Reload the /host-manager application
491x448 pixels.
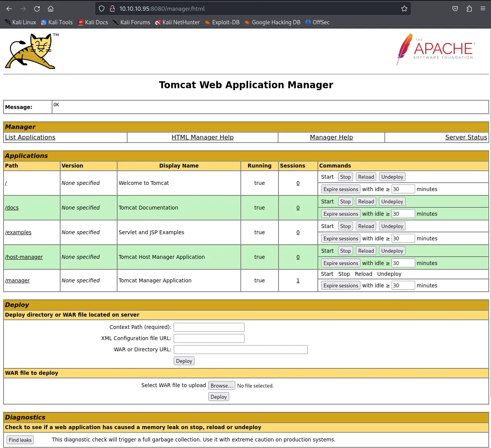[366, 251]
